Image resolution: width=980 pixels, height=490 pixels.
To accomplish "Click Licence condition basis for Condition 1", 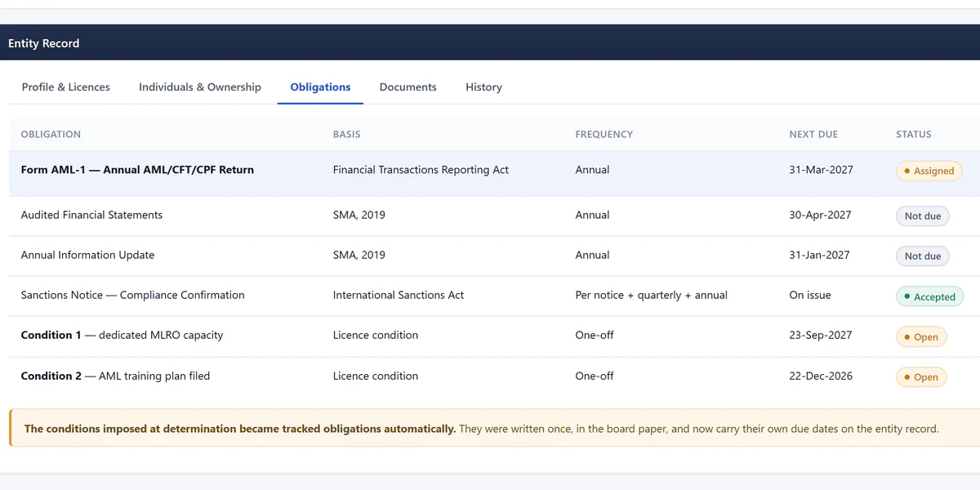I will [375, 335].
